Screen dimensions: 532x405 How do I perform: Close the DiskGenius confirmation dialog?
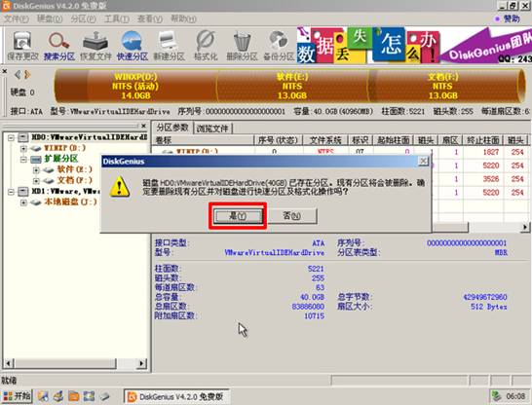[x=423, y=161]
